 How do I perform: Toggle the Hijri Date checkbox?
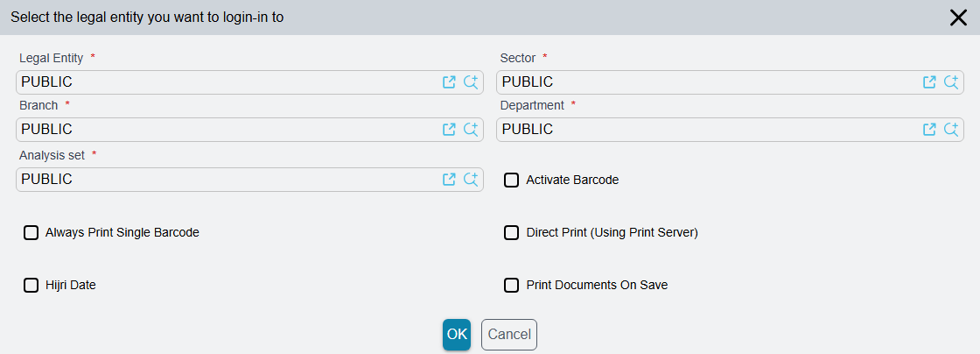[31, 285]
